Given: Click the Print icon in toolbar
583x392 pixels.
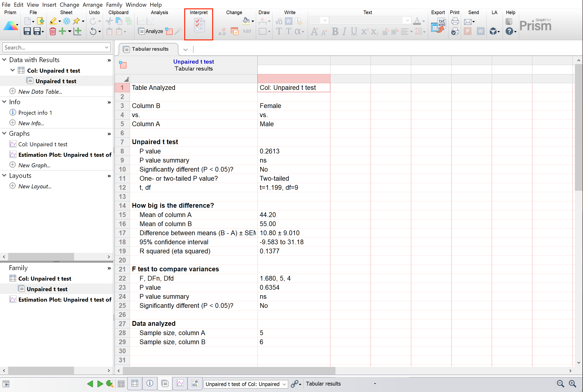Looking at the screenshot, I should tap(455, 22).
